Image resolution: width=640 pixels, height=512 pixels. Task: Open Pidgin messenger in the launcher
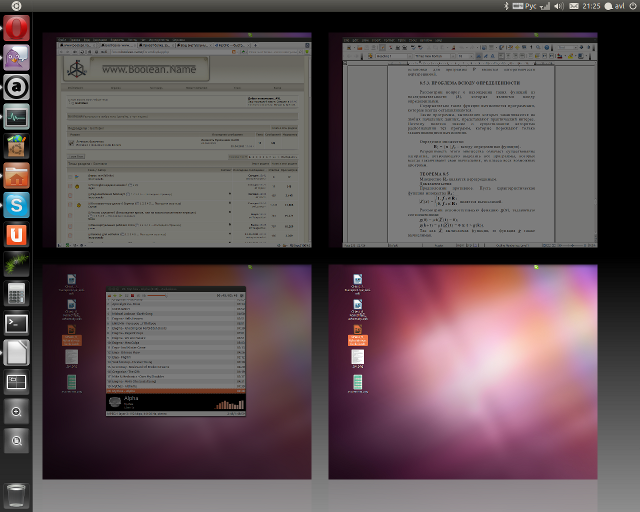pos(17,57)
